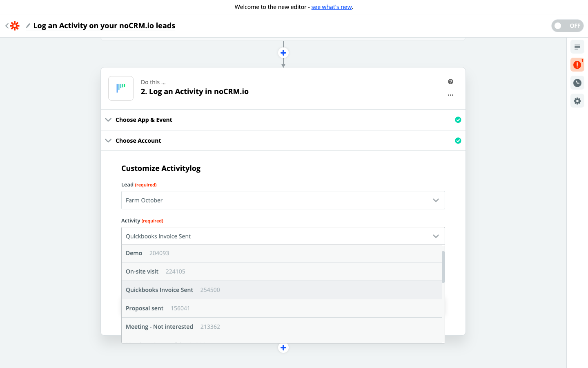Open the step three-dots menu
This screenshot has height=368, width=588.
coord(450,95)
